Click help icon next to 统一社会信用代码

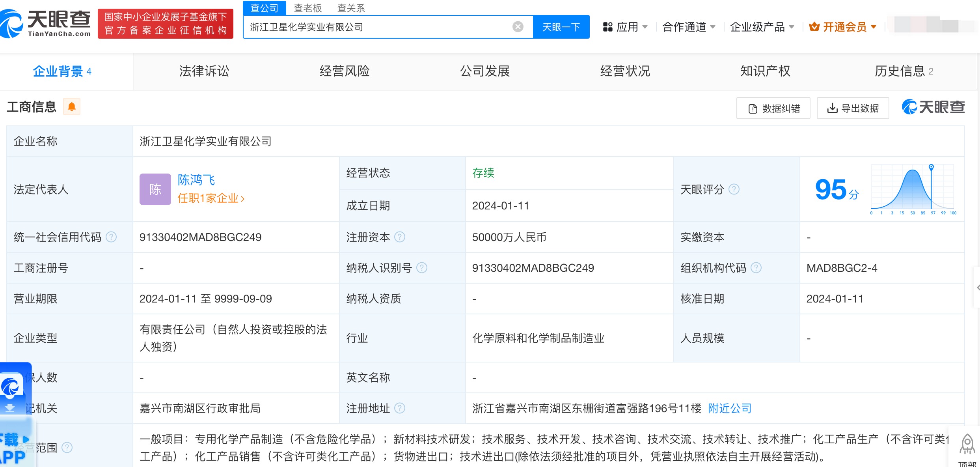pos(112,237)
